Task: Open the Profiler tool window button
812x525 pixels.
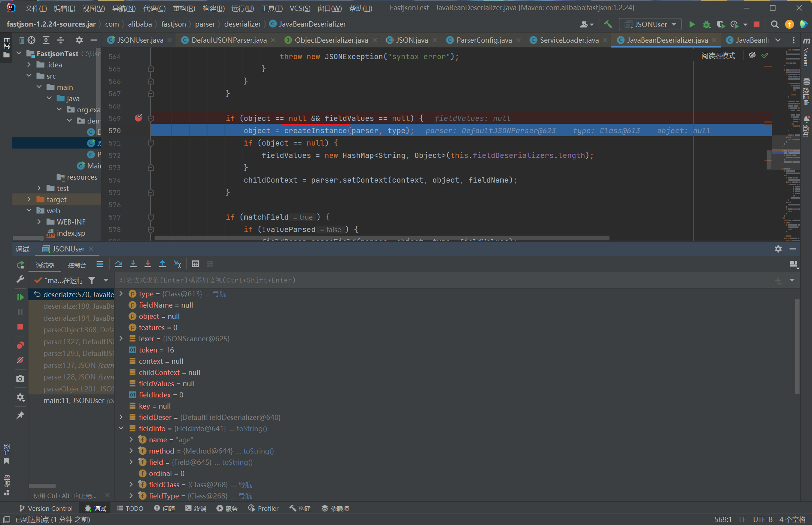Action: pos(264,509)
